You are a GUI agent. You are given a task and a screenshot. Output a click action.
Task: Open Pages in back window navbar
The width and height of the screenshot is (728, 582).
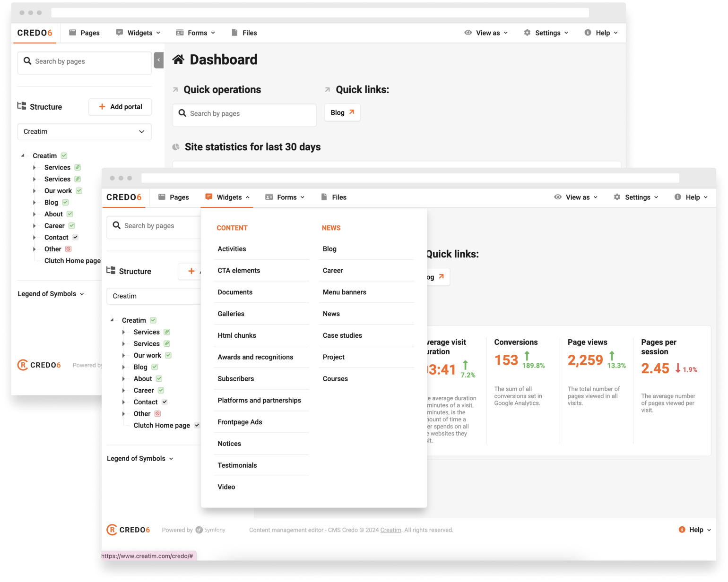[84, 33]
